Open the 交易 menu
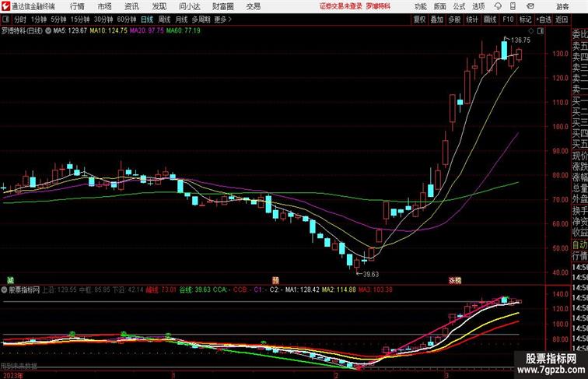588x379 pixels. 254,6
